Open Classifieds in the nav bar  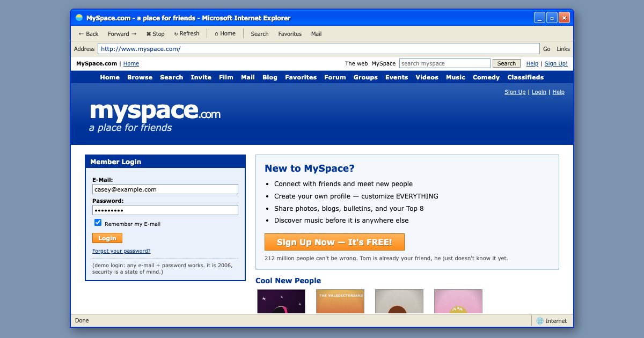click(x=525, y=77)
